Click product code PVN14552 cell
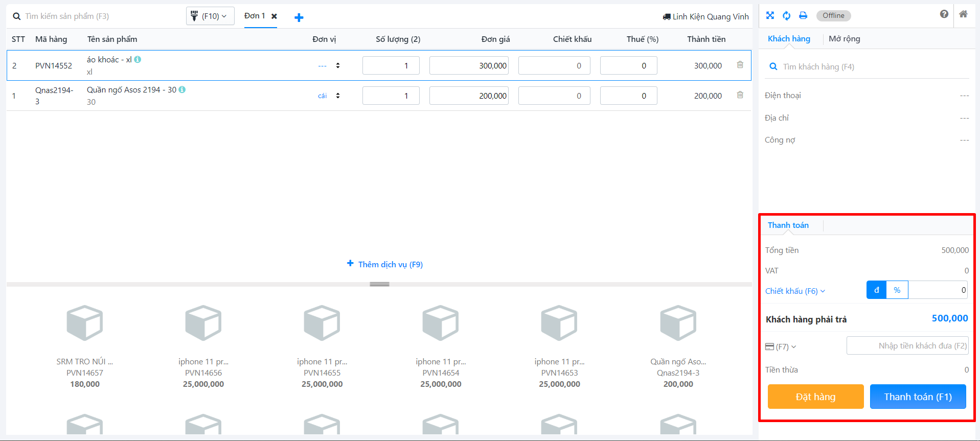The image size is (980, 441). tap(54, 65)
